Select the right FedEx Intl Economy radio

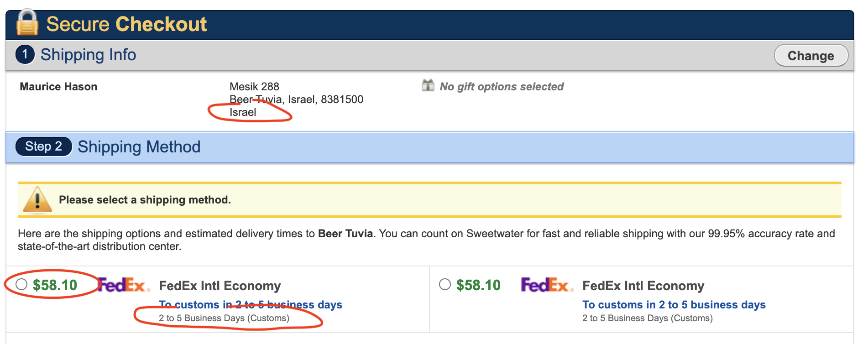click(445, 284)
